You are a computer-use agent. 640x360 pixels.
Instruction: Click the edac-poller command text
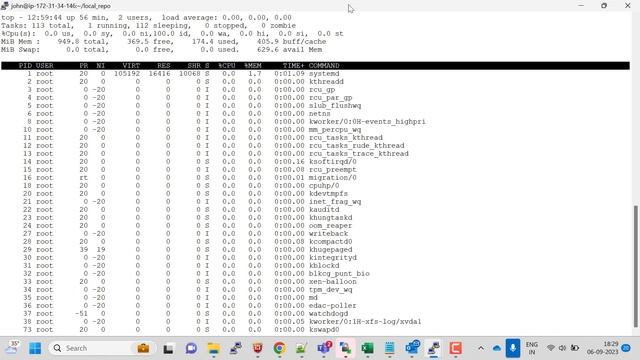(x=333, y=306)
